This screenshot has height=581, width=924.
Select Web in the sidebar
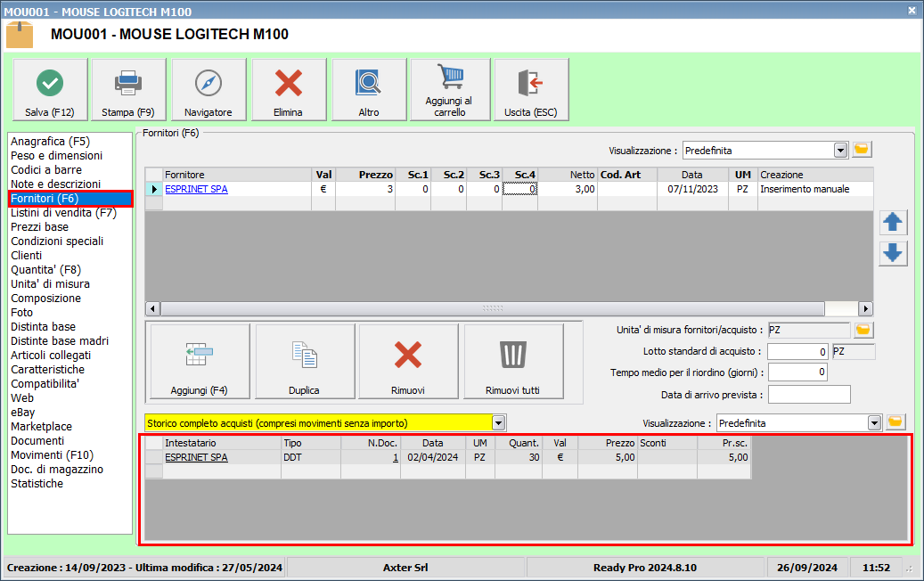tap(22, 397)
